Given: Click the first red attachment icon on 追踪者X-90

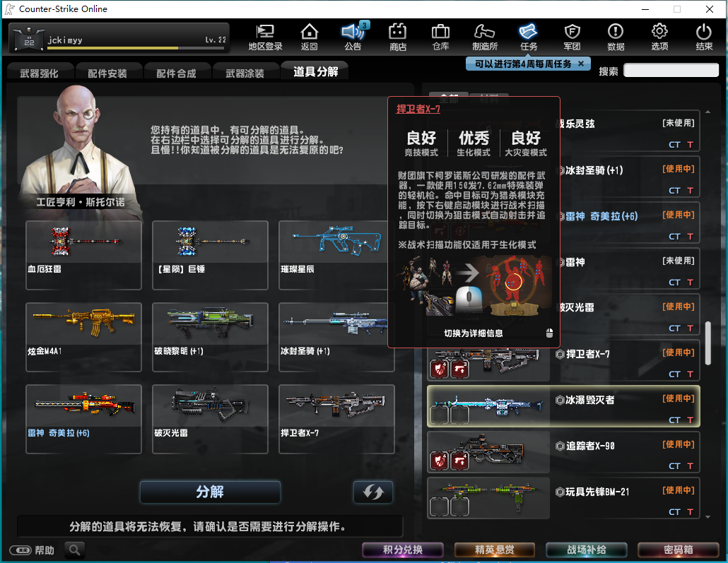Looking at the screenshot, I should pyautogui.click(x=439, y=461).
